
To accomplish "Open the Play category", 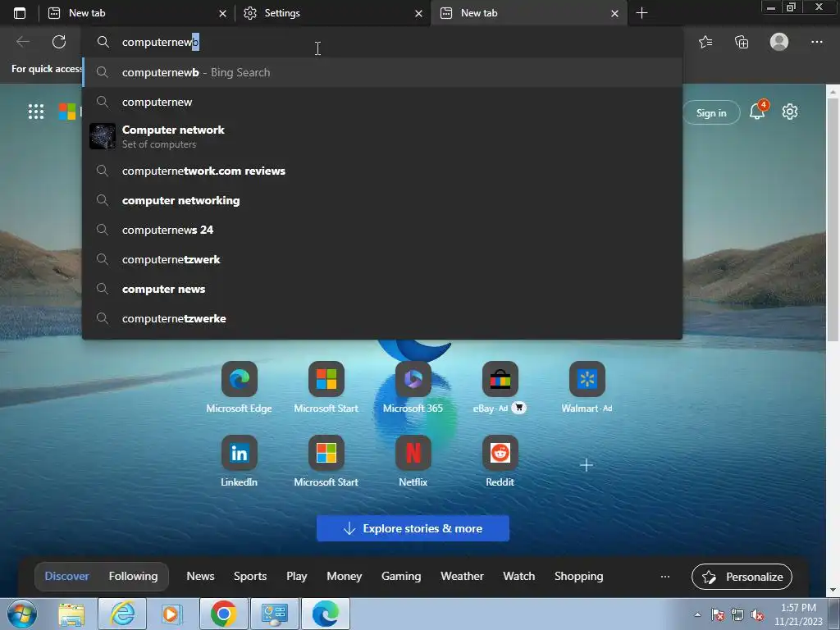I will coord(296,577).
